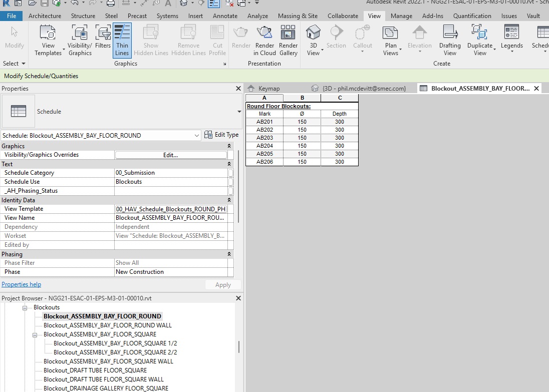Print using the Quick Access toolbar icon
549x392 pixels.
point(110,4)
